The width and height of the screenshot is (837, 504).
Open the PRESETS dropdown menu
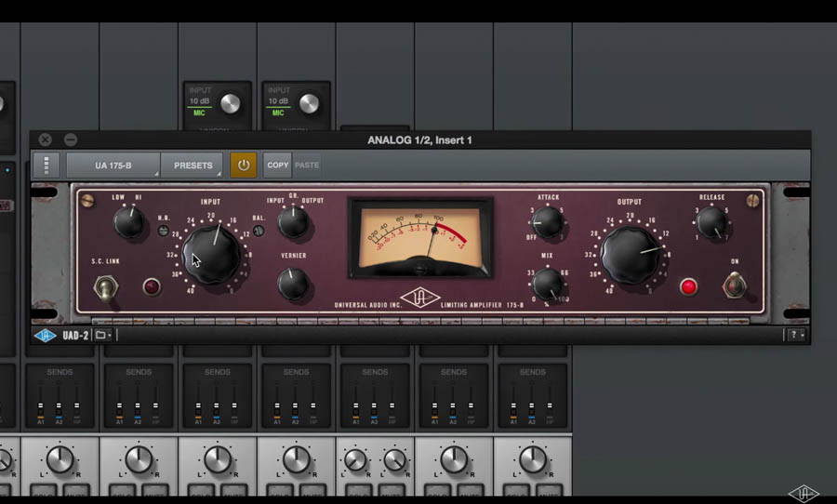tap(193, 165)
